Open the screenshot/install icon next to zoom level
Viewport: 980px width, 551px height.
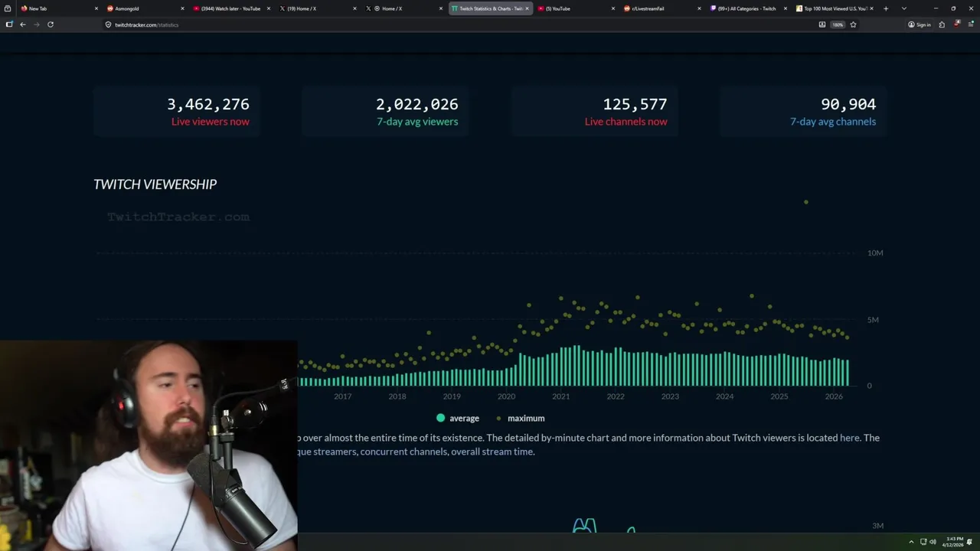tap(822, 24)
